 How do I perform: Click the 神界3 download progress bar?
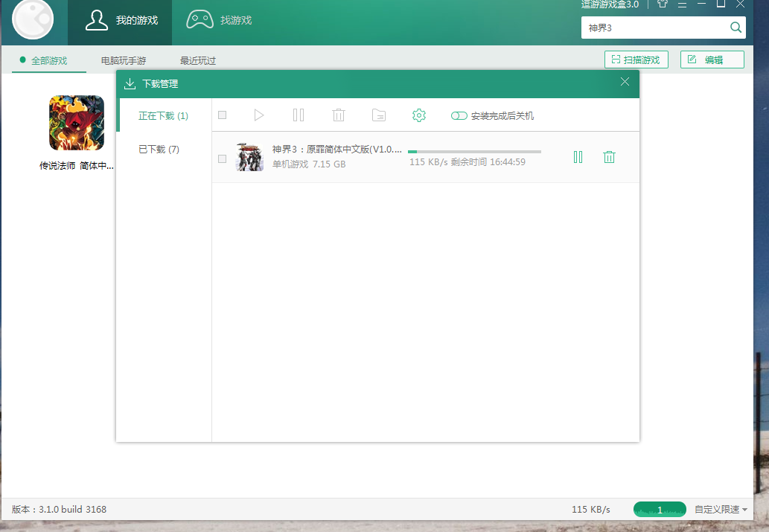[474, 152]
